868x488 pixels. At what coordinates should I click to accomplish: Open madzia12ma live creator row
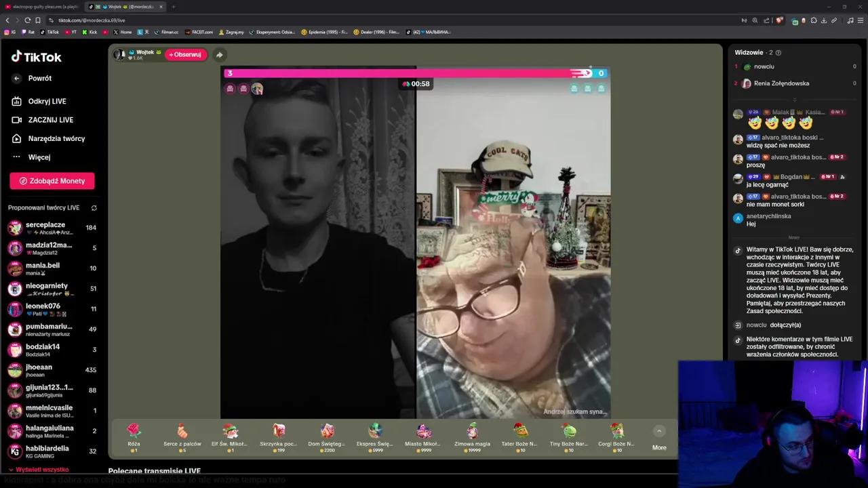[52, 248]
